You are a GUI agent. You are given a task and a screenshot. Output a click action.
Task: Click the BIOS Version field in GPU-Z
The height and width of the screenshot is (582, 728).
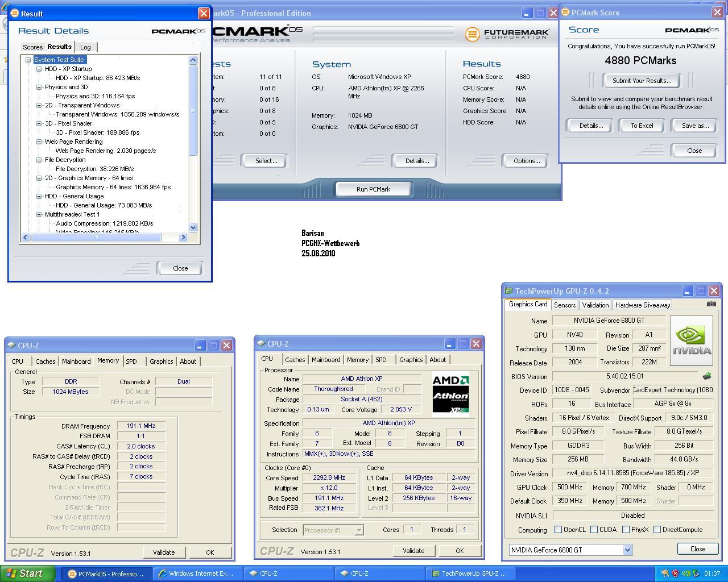click(x=624, y=376)
